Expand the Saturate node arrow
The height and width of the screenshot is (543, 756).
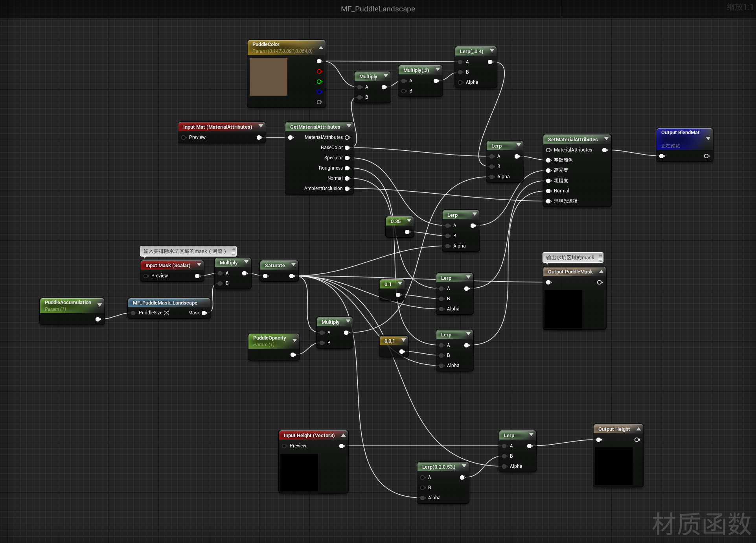click(293, 265)
